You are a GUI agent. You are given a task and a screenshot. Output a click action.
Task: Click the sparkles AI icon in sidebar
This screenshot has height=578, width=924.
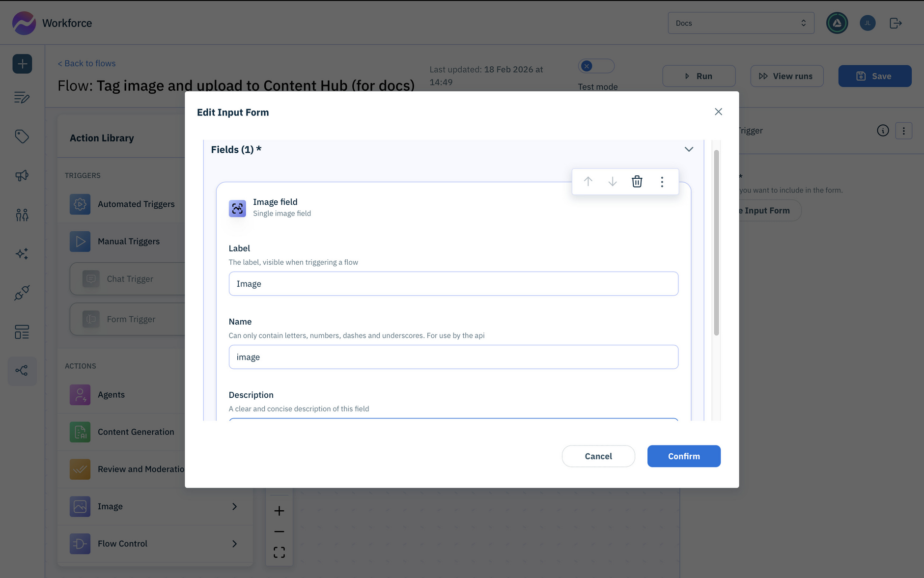(x=22, y=253)
